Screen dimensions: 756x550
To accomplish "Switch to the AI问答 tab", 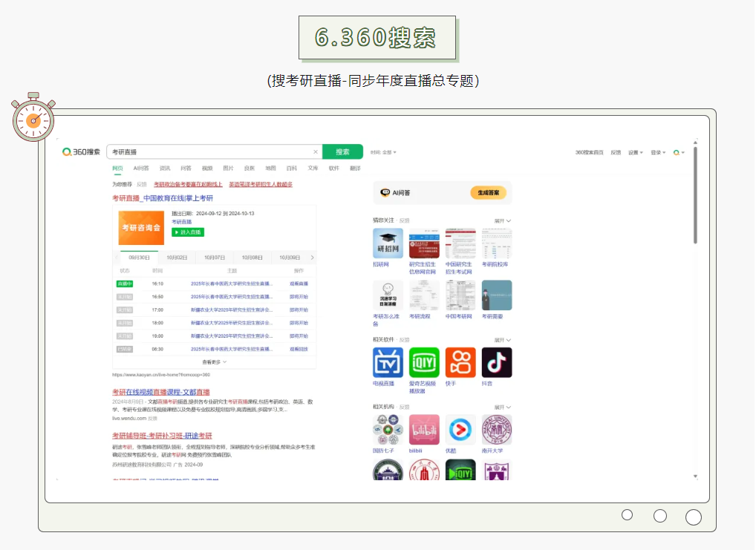I will pos(141,168).
